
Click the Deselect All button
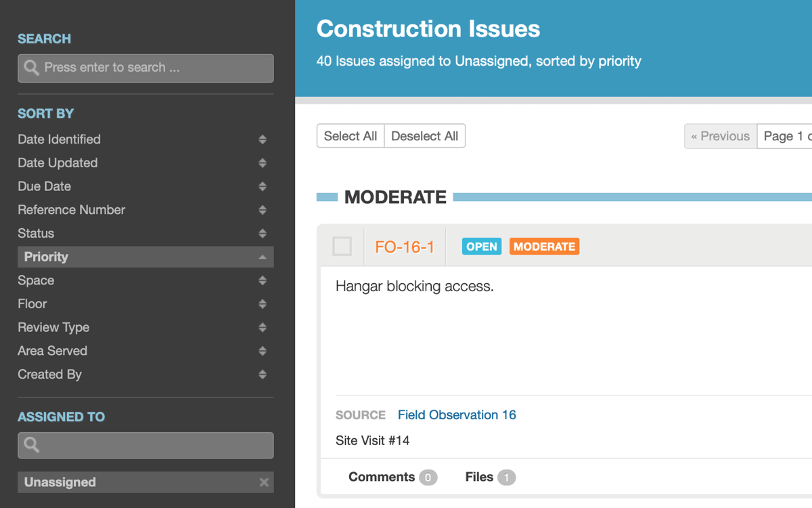(x=425, y=136)
